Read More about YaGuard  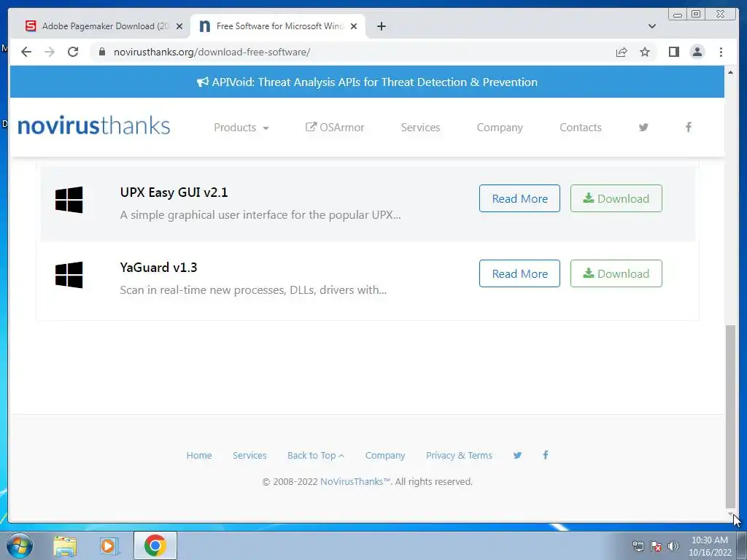click(x=519, y=274)
